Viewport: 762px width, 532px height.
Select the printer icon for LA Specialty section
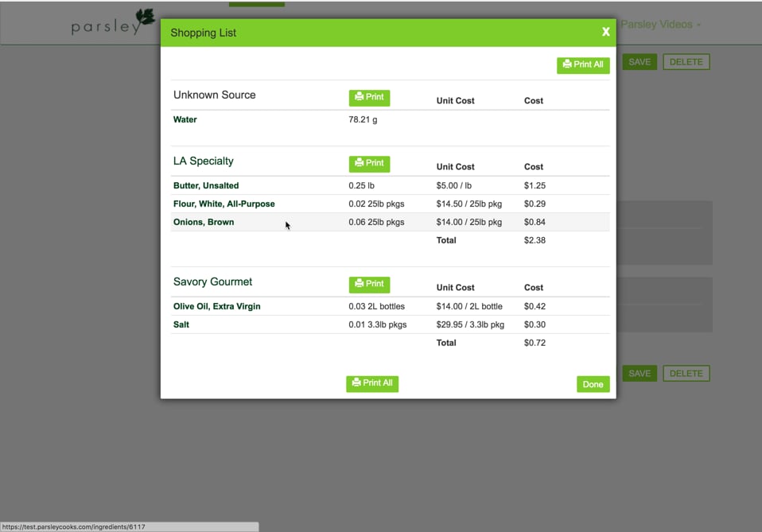tap(360, 163)
